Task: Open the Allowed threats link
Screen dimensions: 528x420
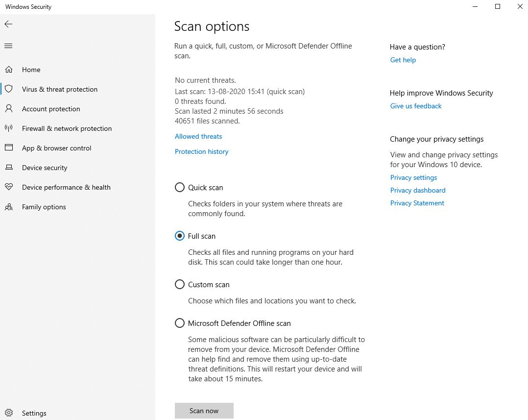Action: (198, 137)
